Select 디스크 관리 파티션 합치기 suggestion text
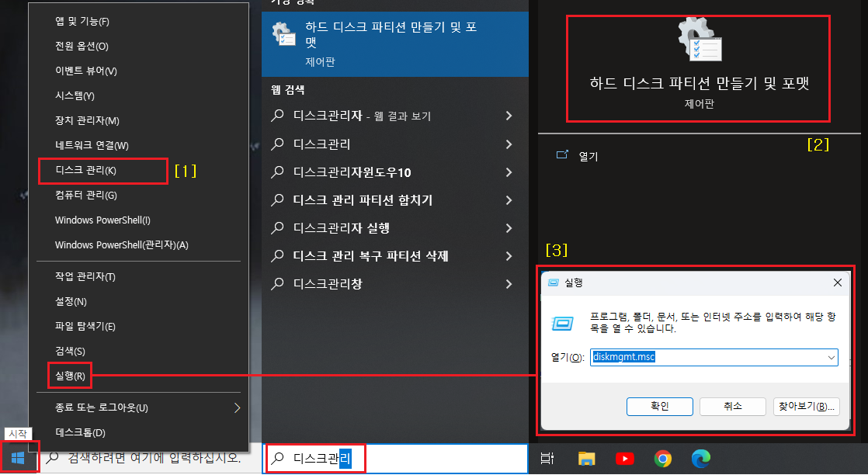 click(363, 199)
